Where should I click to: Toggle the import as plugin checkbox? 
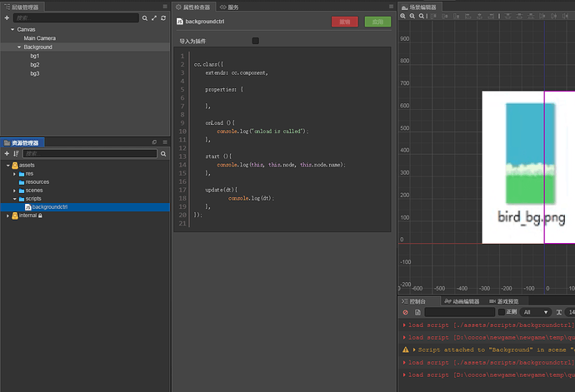tap(255, 40)
